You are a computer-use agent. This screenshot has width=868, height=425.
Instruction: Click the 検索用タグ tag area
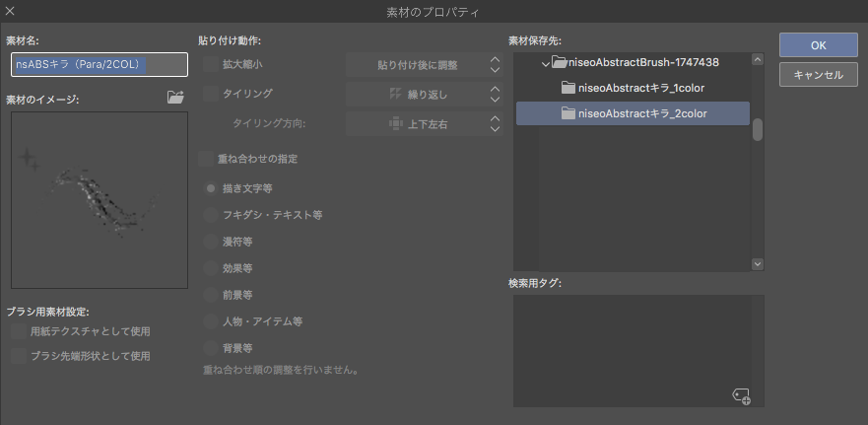click(638, 351)
